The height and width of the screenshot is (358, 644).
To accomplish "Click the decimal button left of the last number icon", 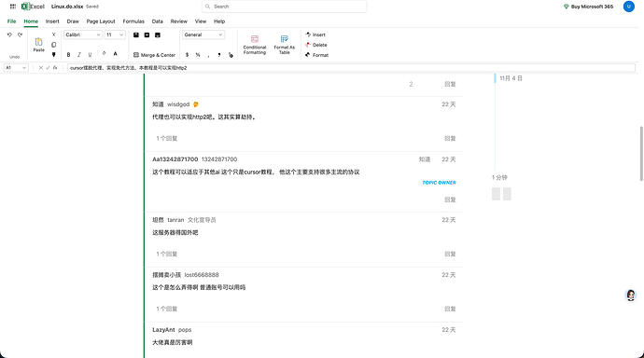I will [219, 55].
